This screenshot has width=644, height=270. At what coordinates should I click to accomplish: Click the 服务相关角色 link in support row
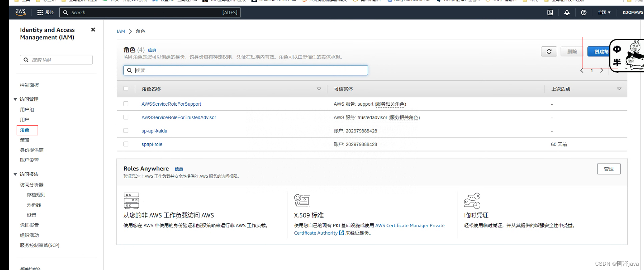point(390,104)
